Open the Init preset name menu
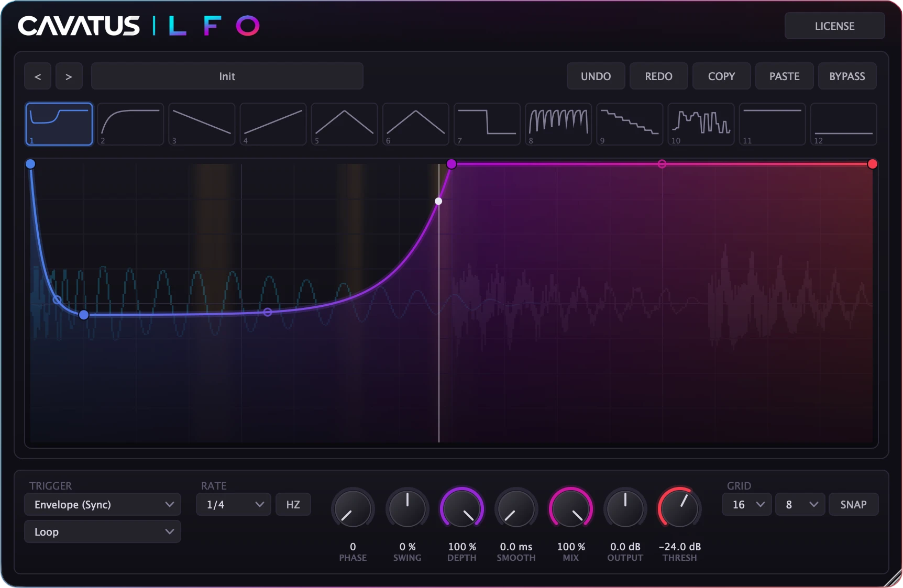The width and height of the screenshot is (903, 588). [x=227, y=76]
